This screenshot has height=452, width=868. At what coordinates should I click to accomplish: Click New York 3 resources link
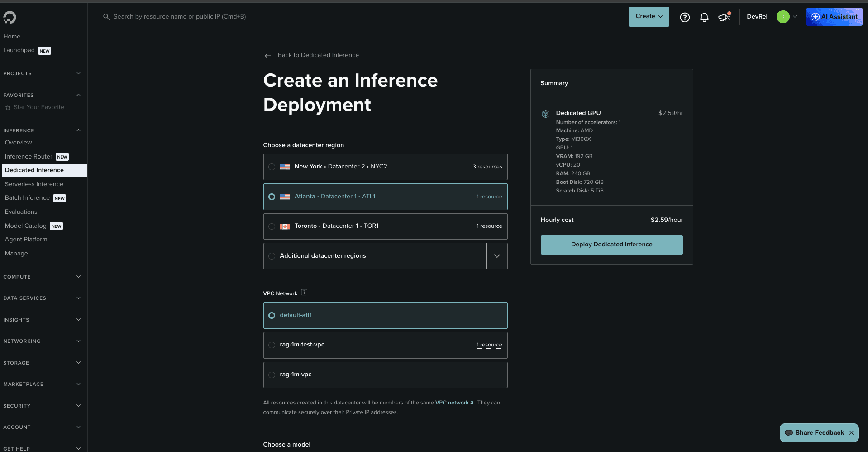(x=487, y=167)
